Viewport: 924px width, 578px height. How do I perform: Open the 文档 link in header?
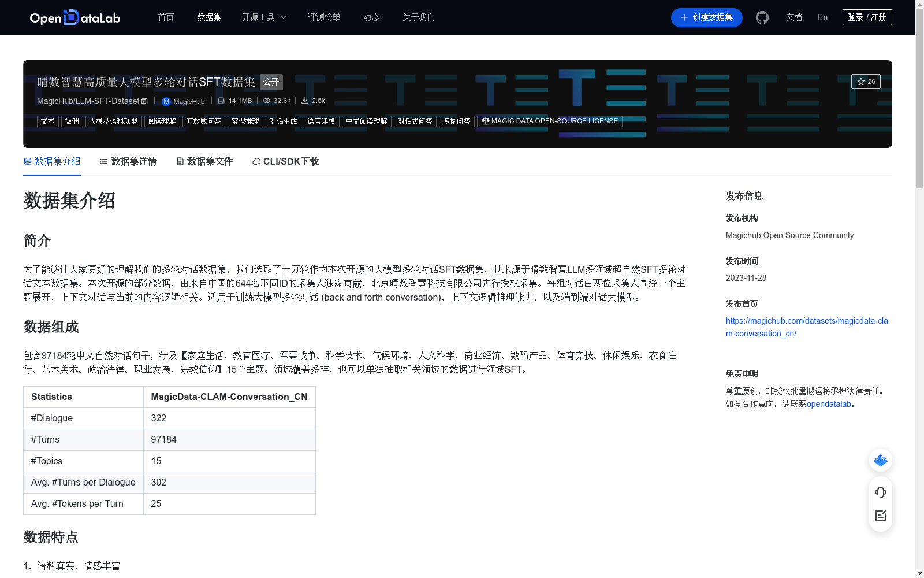[794, 17]
